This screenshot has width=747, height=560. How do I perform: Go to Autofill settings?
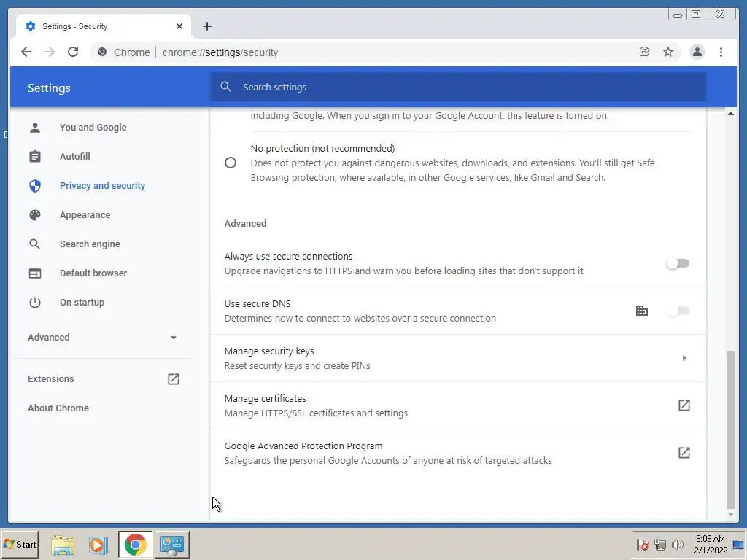point(75,156)
